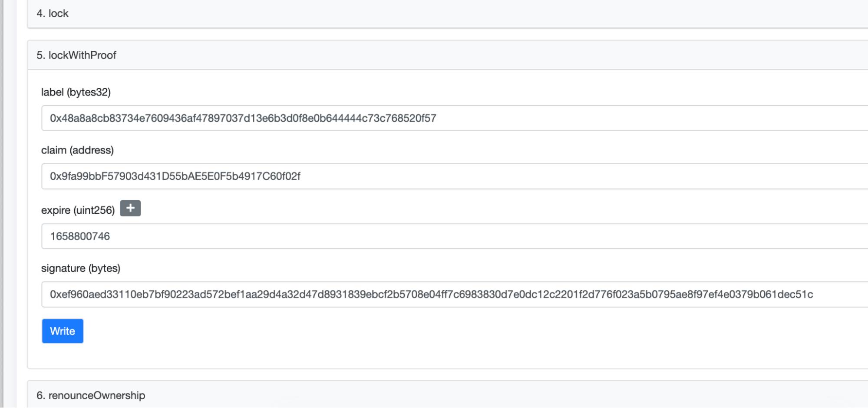The width and height of the screenshot is (868, 408).
Task: Click empty space right of the Write button
Action: [304, 331]
